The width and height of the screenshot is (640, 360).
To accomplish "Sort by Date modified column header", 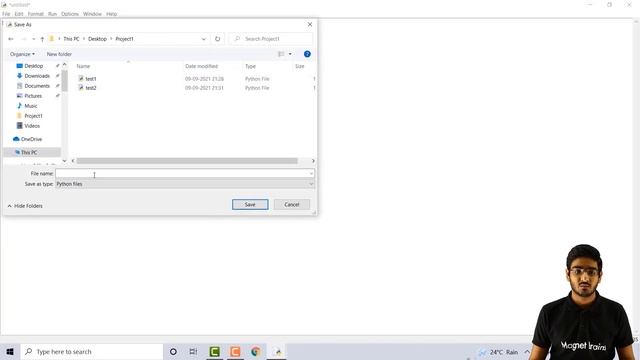I will click(x=201, y=66).
